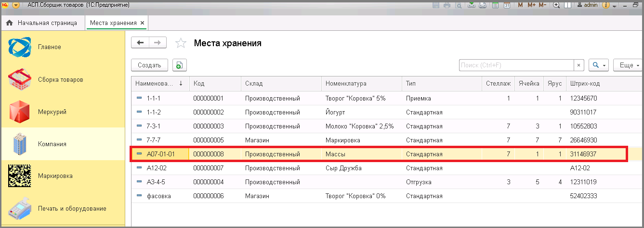Image resolution: width=644 pixels, height=228 pixels.
Task: Click the cash register Печать и оборудование icon
Action: click(20, 208)
